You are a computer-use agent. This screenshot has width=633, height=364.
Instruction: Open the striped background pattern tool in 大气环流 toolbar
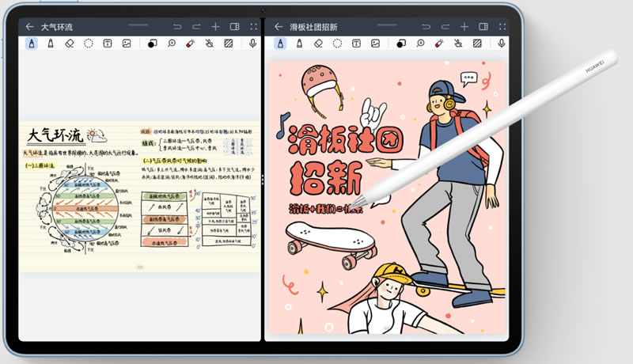229,44
